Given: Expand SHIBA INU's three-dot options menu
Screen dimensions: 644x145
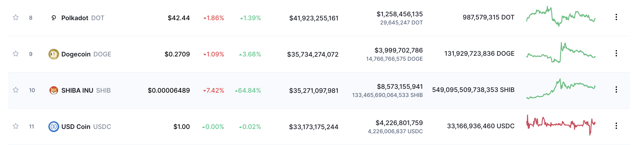Looking at the screenshot, I should coord(616,89).
